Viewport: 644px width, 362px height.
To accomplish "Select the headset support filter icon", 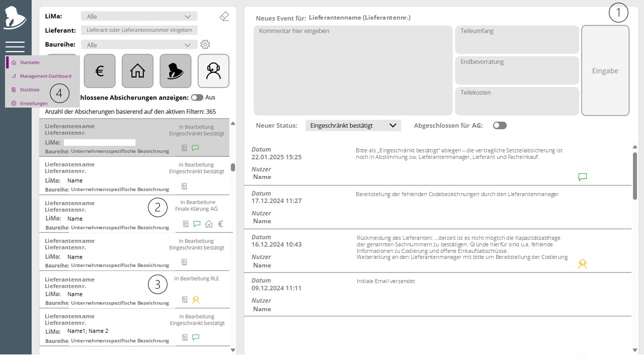I will coord(213,71).
